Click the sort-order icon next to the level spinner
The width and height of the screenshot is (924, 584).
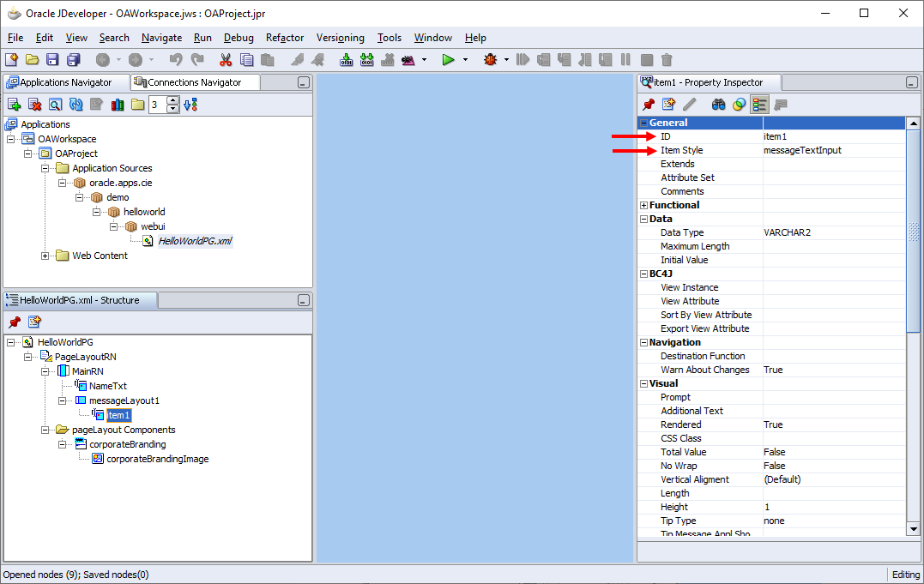tap(190, 105)
